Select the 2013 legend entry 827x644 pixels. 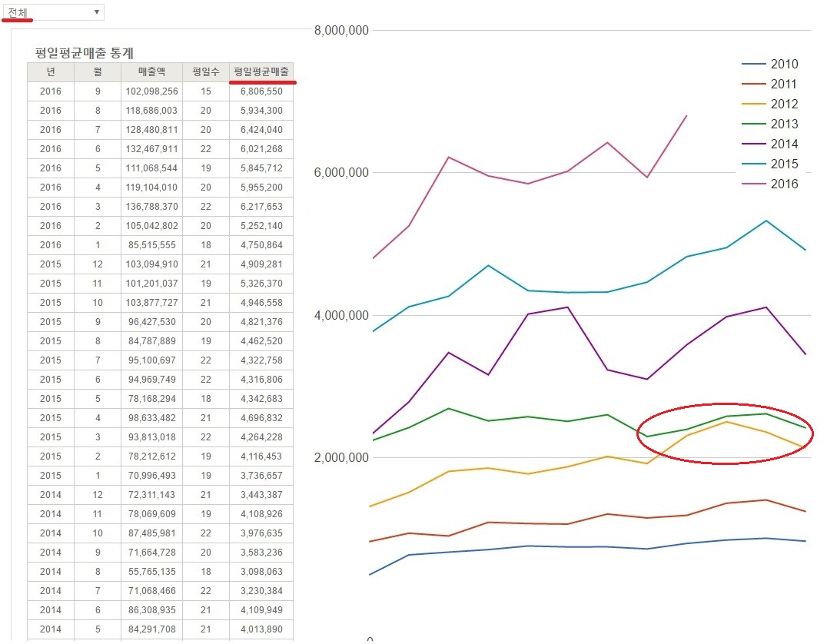[769, 124]
